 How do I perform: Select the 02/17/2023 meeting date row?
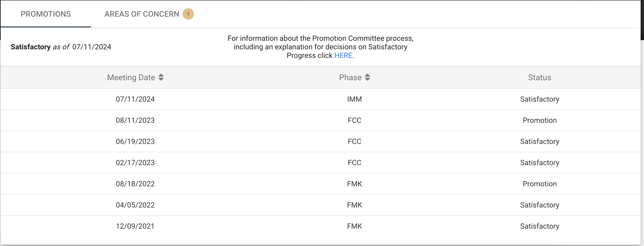coord(320,163)
